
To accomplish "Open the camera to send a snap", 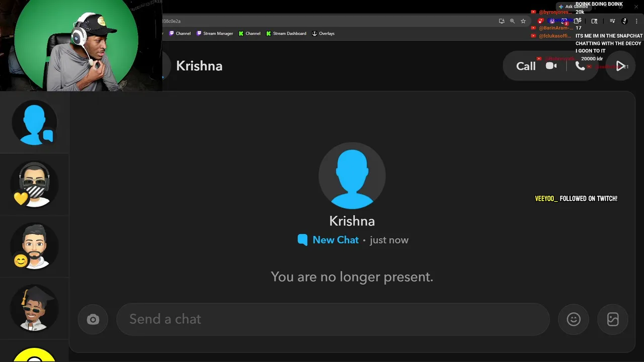I will (x=93, y=319).
